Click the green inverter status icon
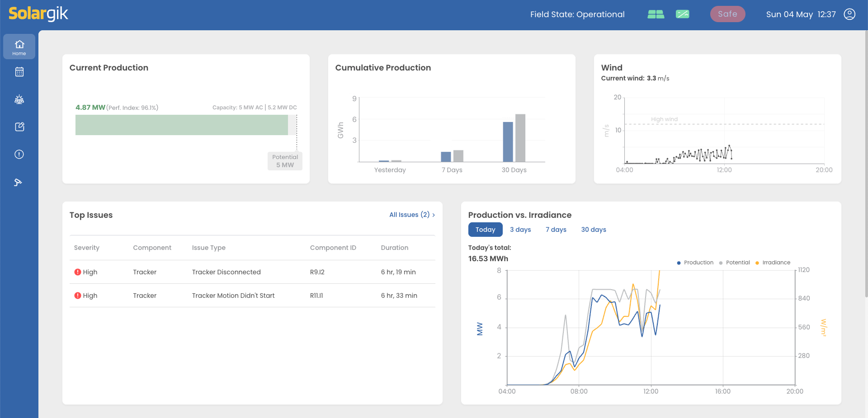 pyautogui.click(x=682, y=14)
